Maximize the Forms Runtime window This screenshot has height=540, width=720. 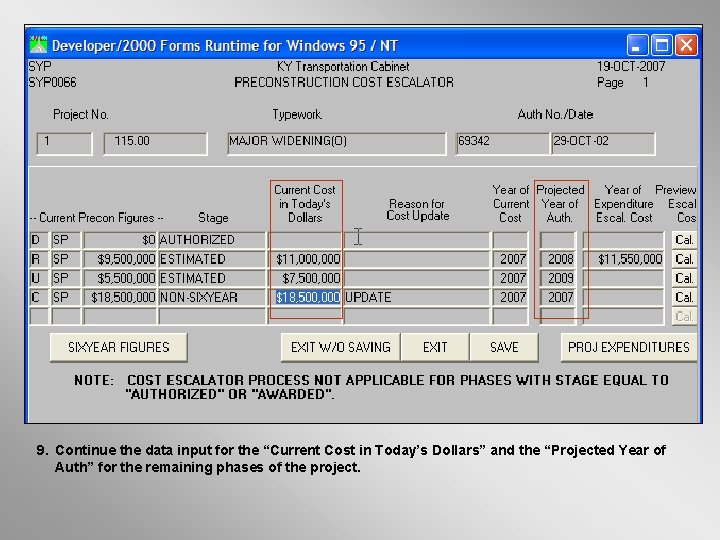(x=662, y=45)
